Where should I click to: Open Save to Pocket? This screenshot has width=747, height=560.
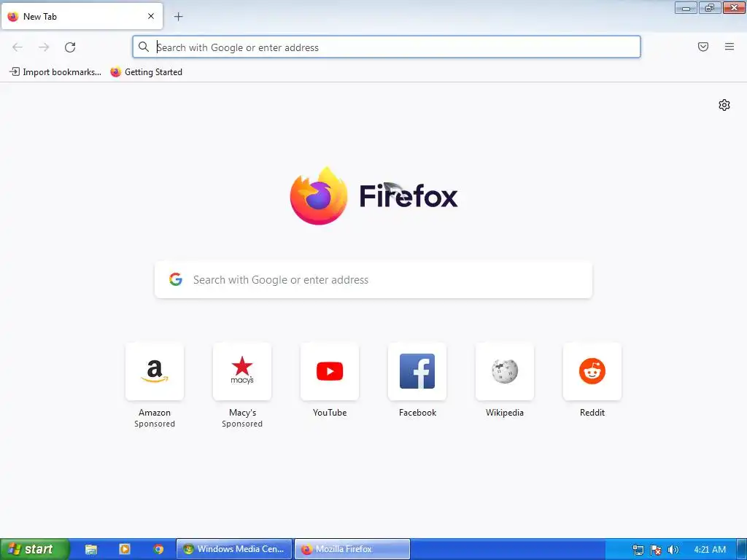(x=703, y=47)
